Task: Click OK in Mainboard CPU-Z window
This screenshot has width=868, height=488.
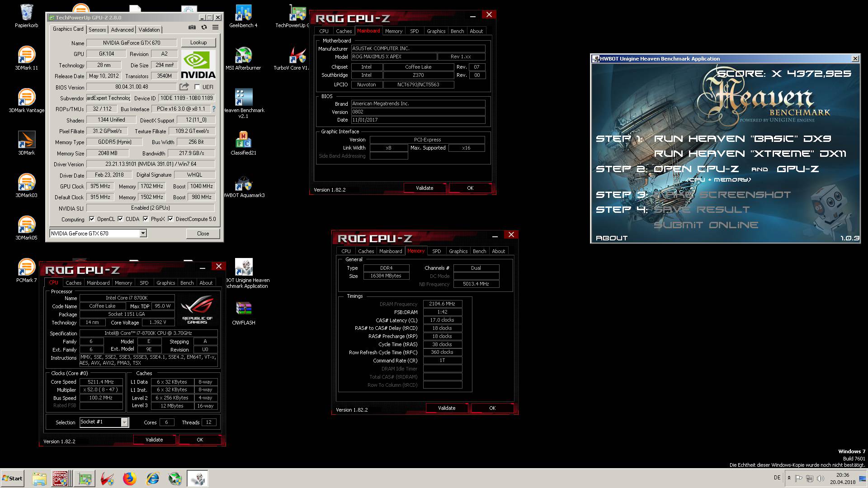Action: coord(470,188)
